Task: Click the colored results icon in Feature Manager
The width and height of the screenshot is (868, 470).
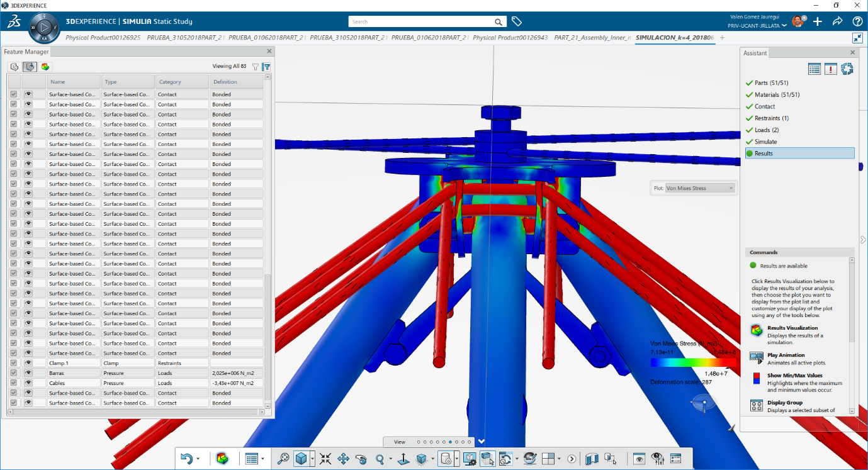Action: [x=45, y=67]
